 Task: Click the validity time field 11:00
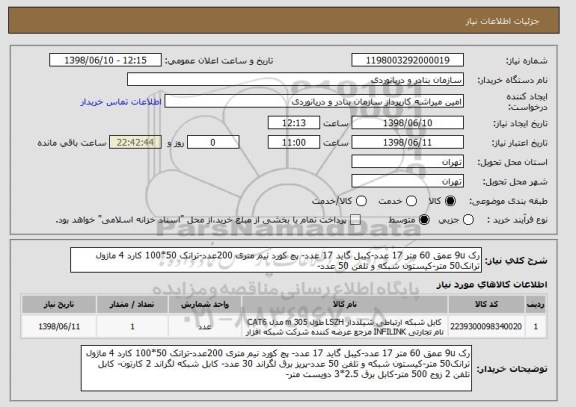[x=294, y=142]
